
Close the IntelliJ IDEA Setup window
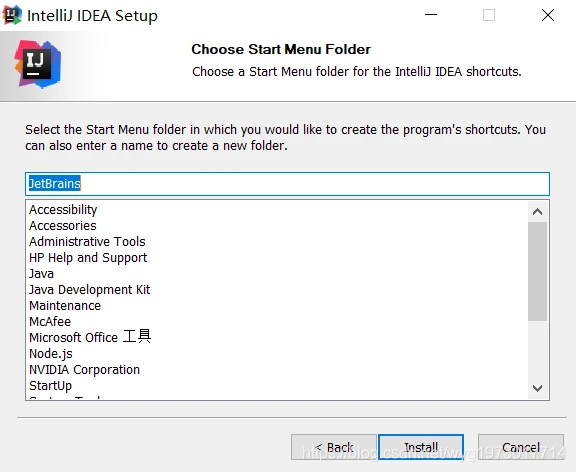point(548,15)
